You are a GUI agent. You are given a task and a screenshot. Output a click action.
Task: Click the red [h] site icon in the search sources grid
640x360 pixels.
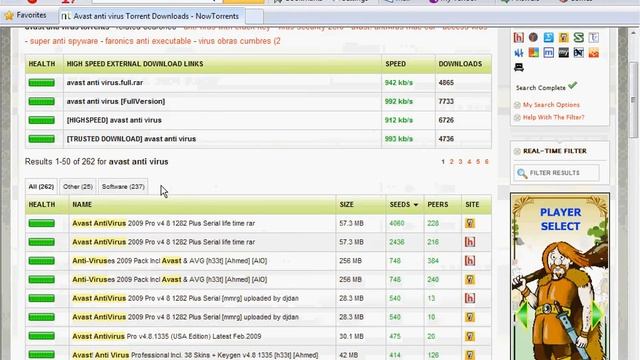518,38
